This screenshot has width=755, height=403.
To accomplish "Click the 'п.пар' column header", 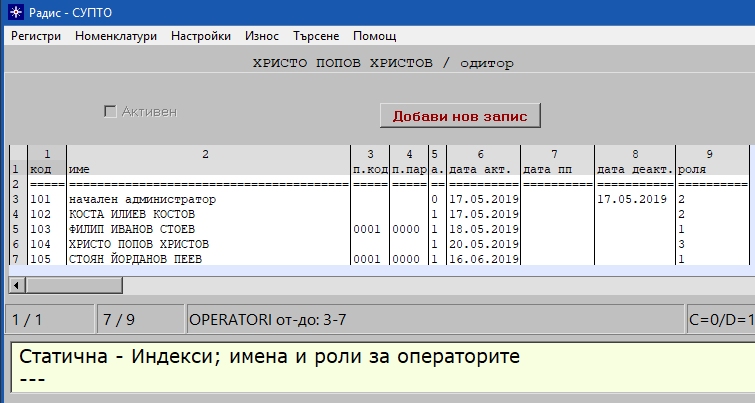I will pos(409,169).
